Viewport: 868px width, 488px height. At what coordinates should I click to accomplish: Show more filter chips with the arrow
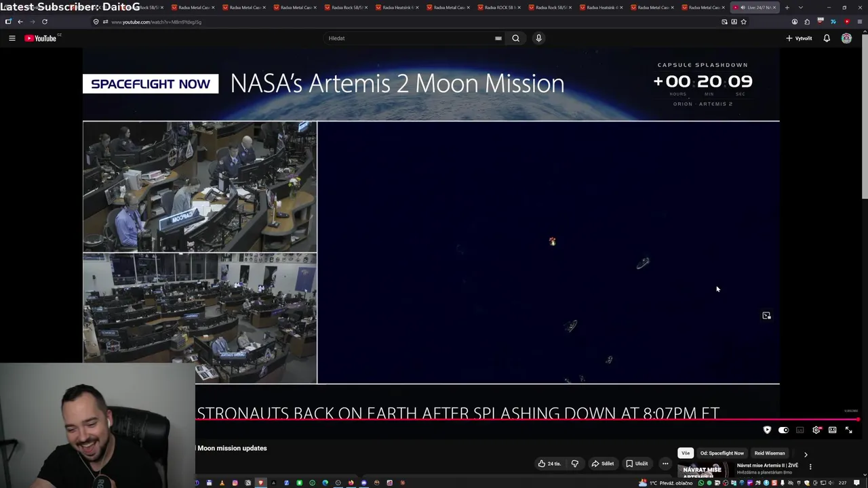point(806,454)
